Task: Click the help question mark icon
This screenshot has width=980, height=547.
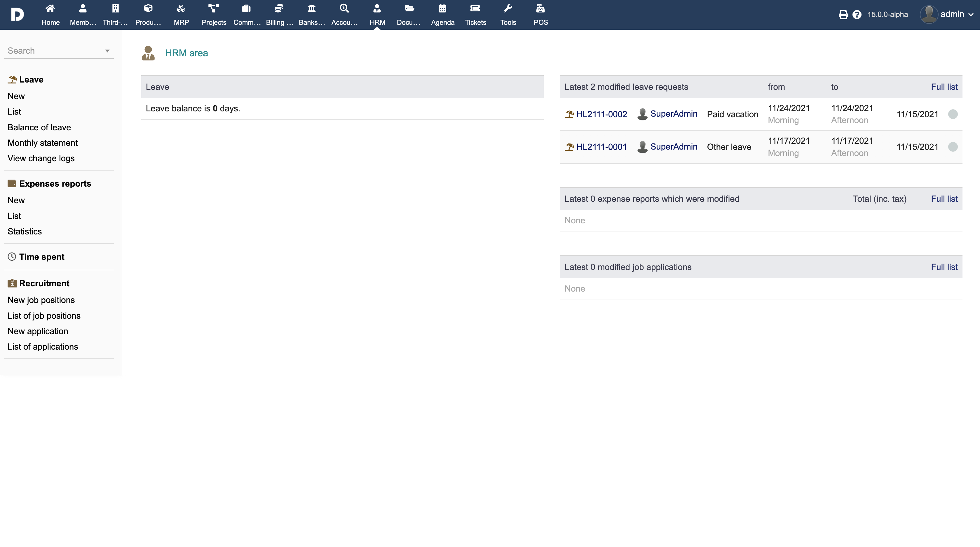Action: [x=857, y=15]
